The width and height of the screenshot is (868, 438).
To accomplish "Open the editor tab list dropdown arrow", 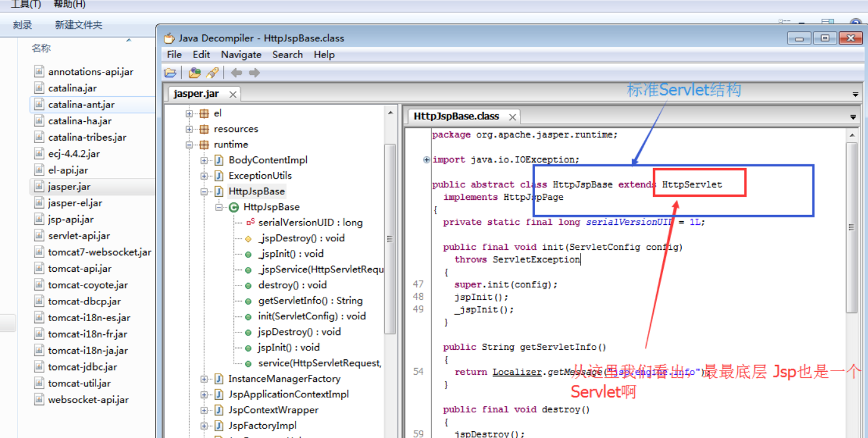I will click(x=853, y=117).
